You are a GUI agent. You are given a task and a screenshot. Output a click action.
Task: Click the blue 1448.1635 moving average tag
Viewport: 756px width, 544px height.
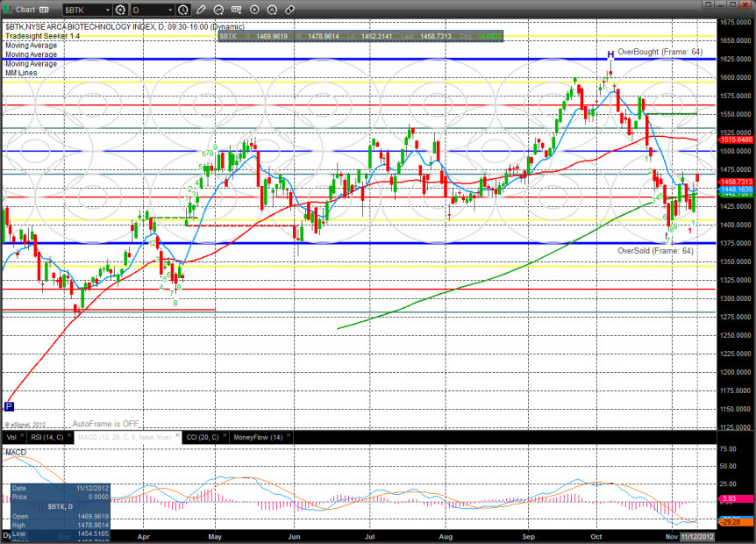click(x=736, y=190)
